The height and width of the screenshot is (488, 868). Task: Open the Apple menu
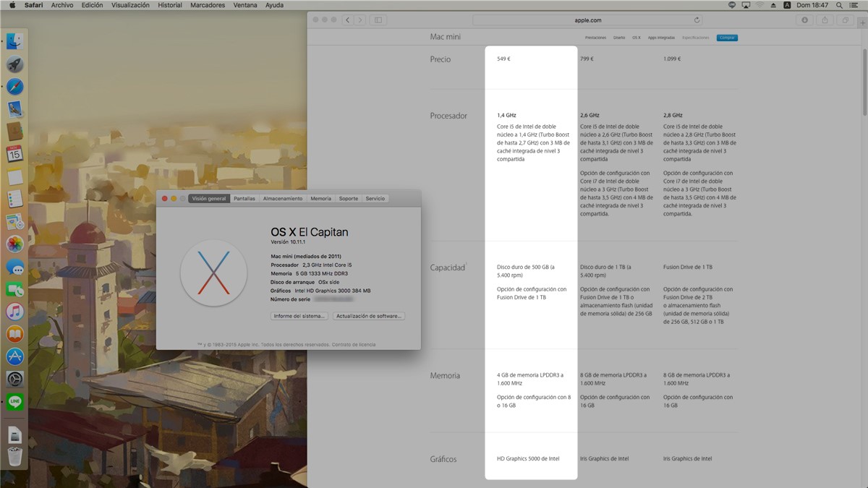point(12,5)
